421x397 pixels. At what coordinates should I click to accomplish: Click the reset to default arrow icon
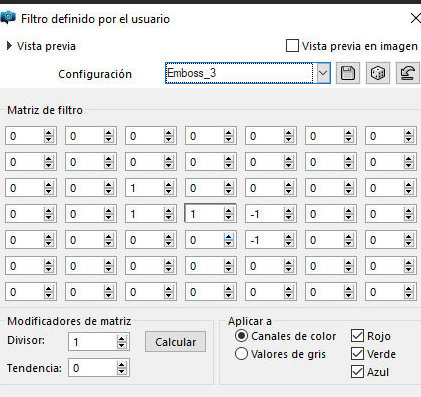[x=407, y=73]
